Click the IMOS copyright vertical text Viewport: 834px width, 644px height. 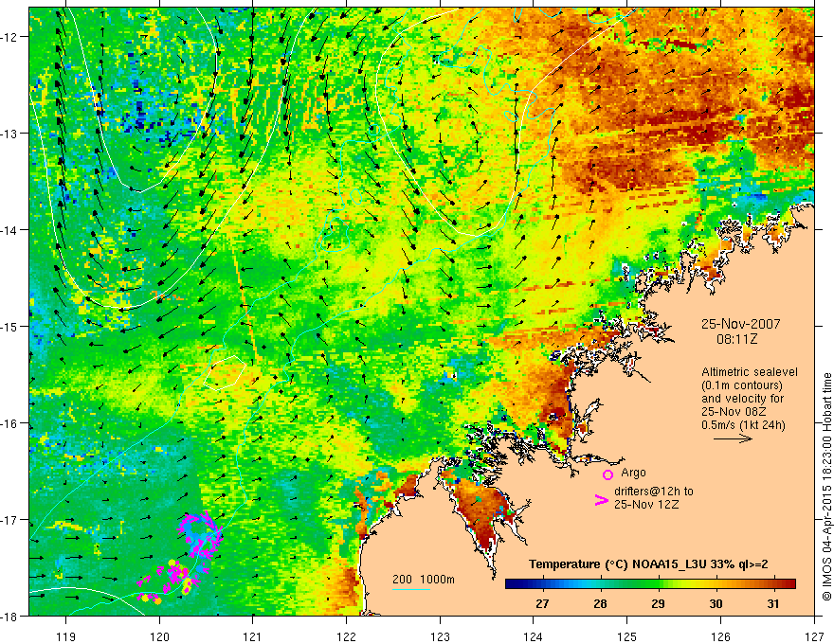coord(826,487)
